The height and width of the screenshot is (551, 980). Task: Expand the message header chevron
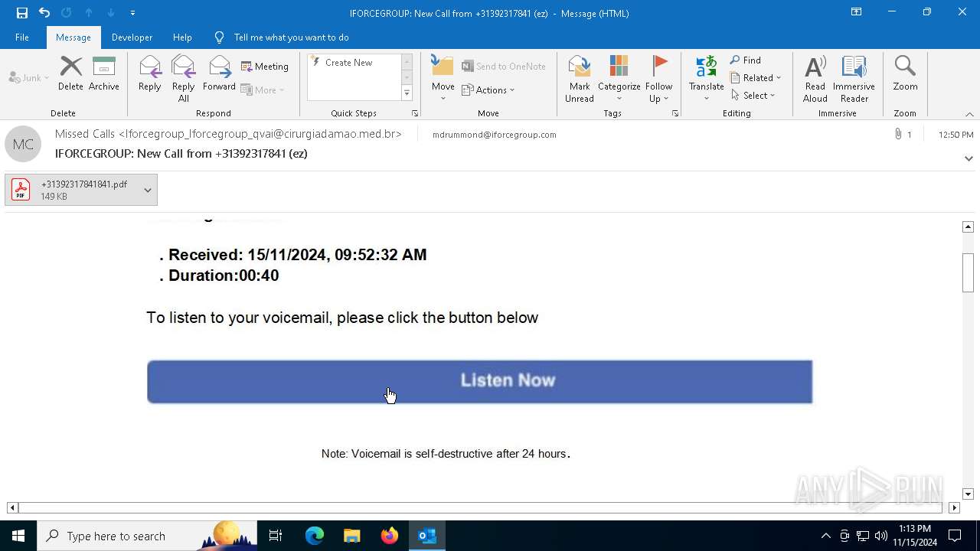click(969, 158)
